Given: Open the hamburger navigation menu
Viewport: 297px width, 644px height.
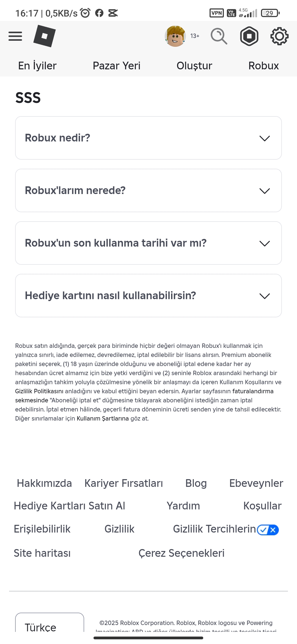Looking at the screenshot, I should click(x=15, y=36).
